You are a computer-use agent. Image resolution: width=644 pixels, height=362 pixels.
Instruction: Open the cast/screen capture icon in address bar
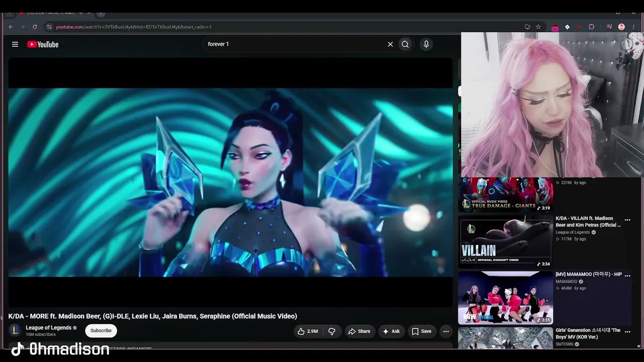pos(527,27)
